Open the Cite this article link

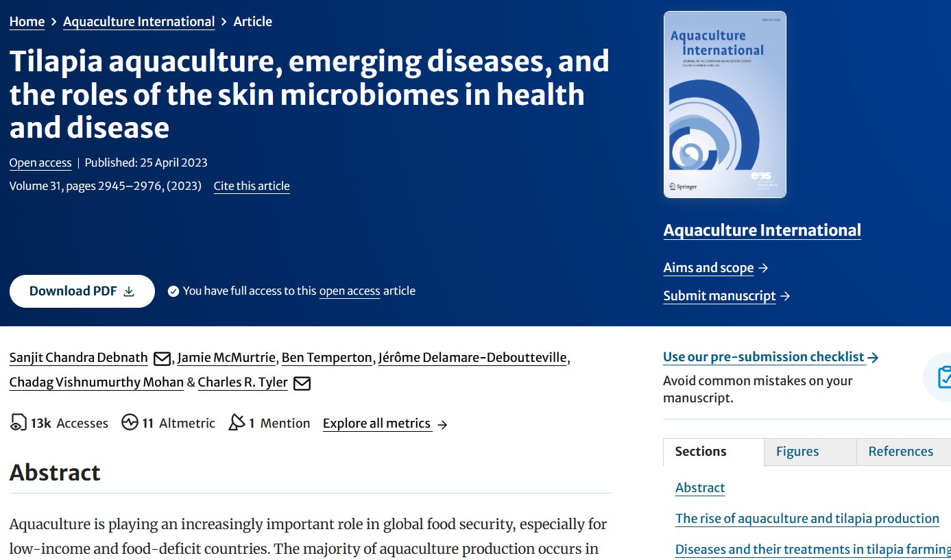(x=252, y=186)
